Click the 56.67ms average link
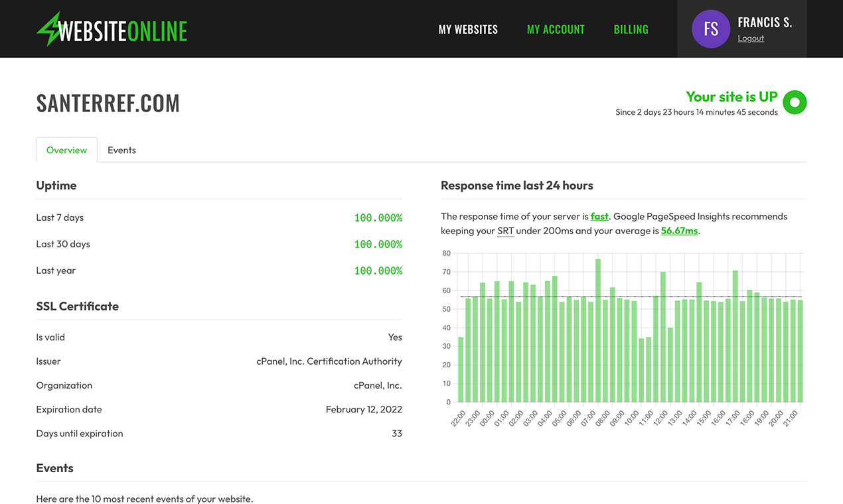Viewport: 843px width, 504px height. click(679, 231)
